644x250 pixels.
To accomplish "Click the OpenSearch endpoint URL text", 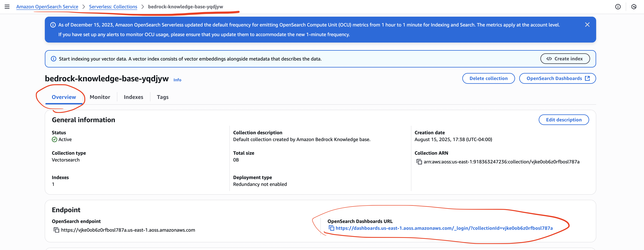I will 128,230.
